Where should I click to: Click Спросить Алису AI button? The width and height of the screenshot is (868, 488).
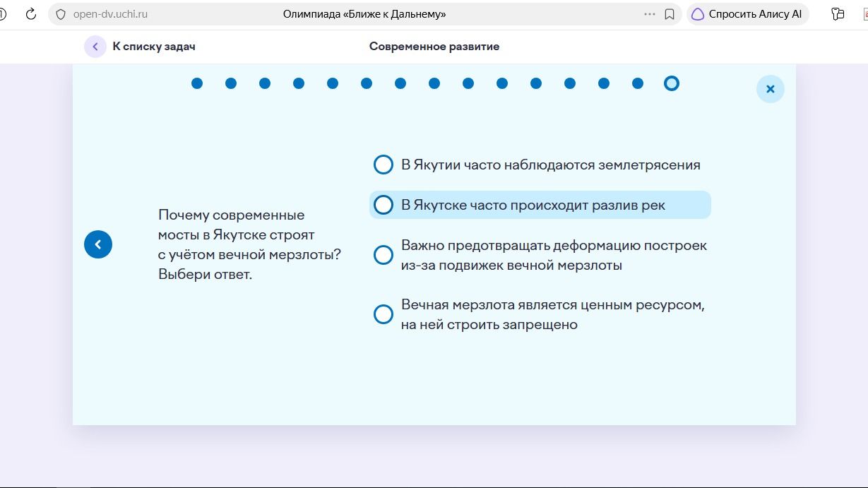coord(748,14)
